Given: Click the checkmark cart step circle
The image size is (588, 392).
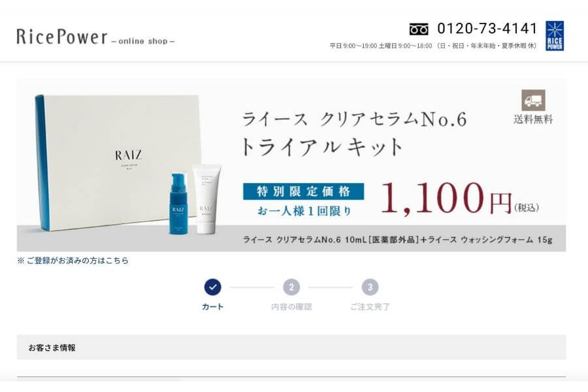Looking at the screenshot, I should pyautogui.click(x=212, y=287).
